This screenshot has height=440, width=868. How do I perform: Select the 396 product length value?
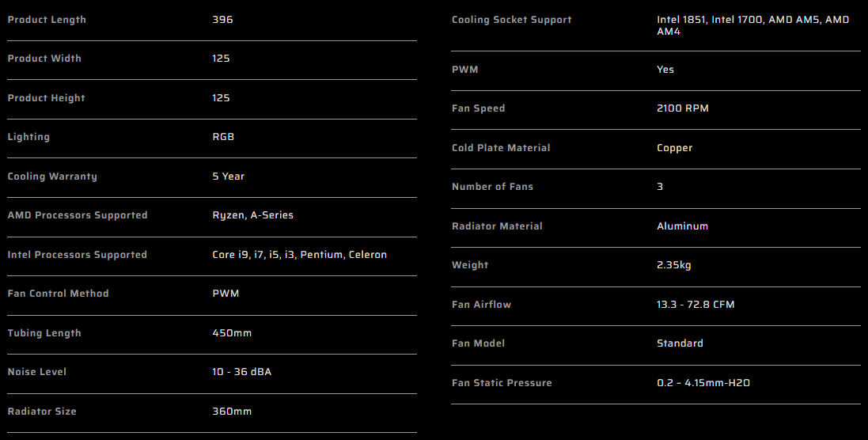tap(222, 20)
